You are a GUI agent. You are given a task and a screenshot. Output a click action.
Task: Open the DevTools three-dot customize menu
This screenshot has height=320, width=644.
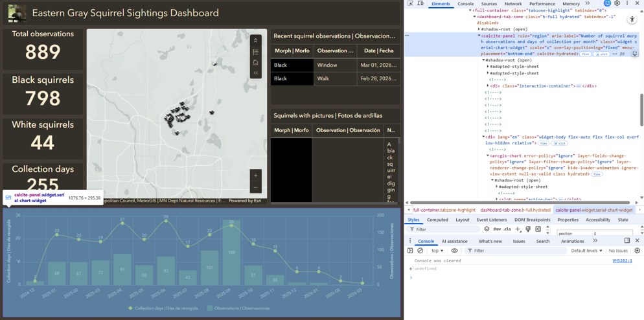628,4
